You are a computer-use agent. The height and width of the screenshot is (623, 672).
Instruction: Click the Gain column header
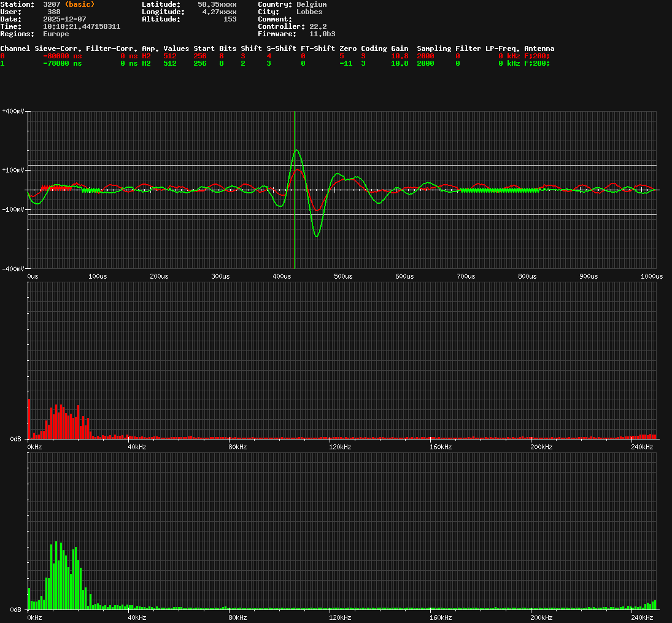tap(400, 48)
